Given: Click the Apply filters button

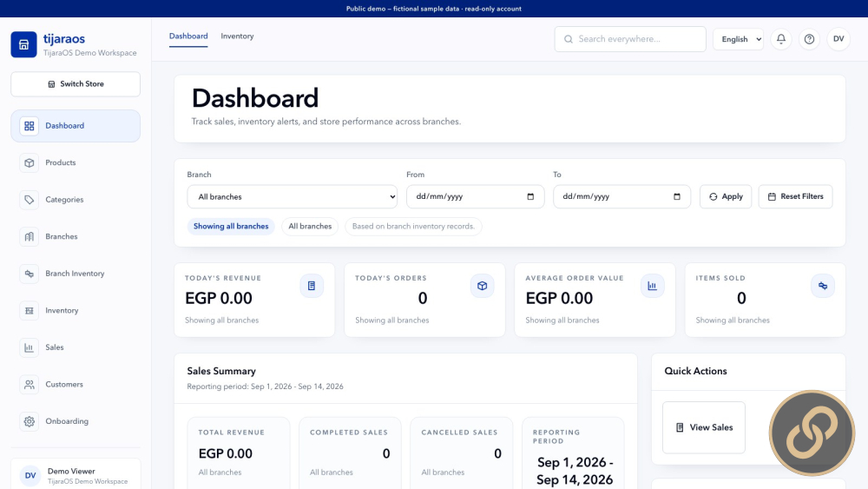Looking at the screenshot, I should click(x=726, y=196).
